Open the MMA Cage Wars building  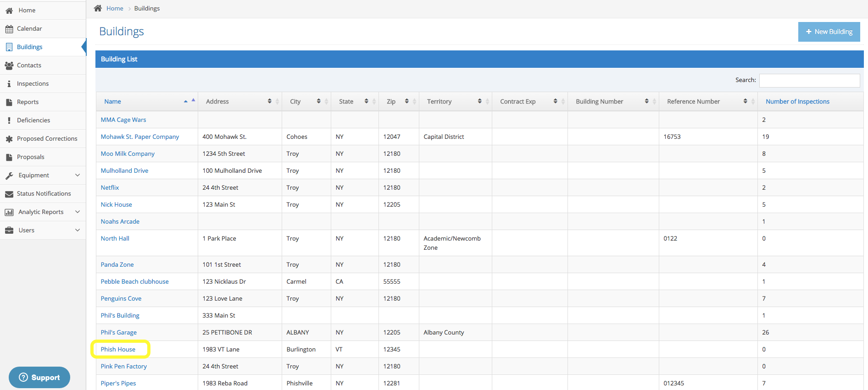(123, 120)
